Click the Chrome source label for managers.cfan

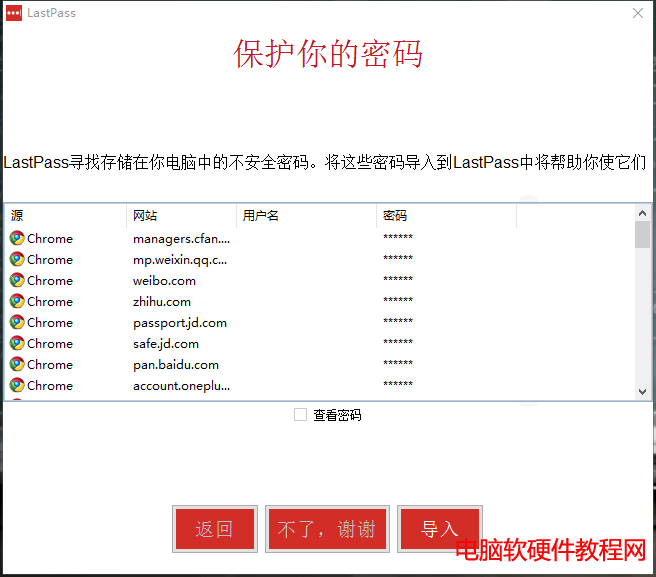pos(50,238)
